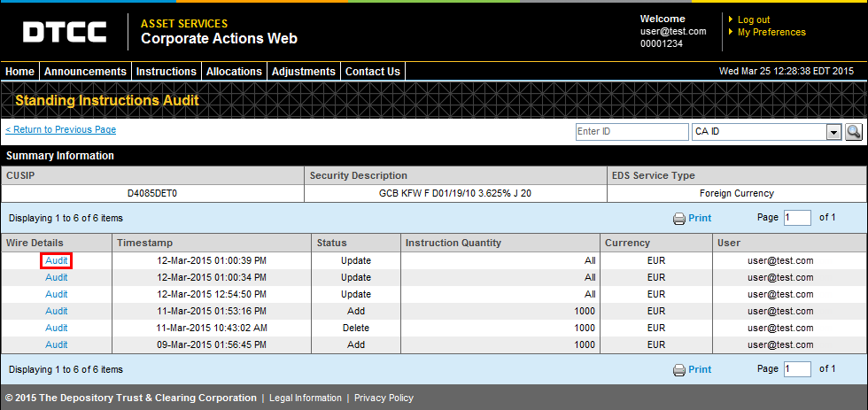Click the top printer icon
This screenshot has width=868, height=410.
679,219
